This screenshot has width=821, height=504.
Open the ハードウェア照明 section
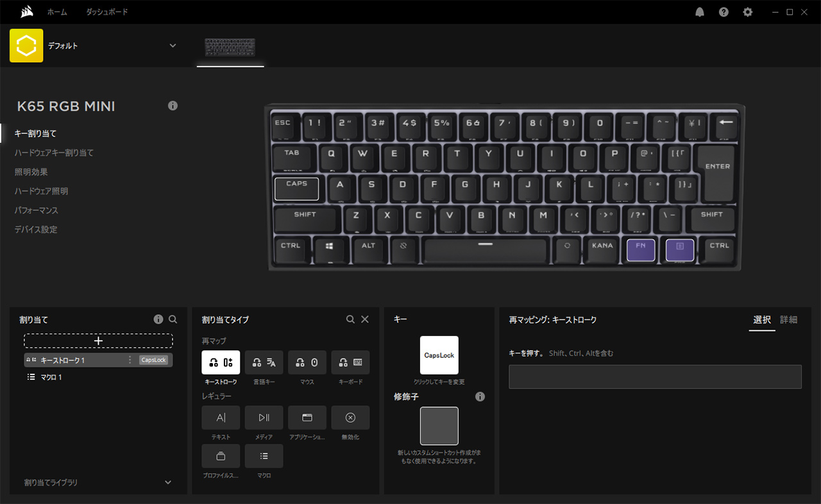tap(41, 191)
